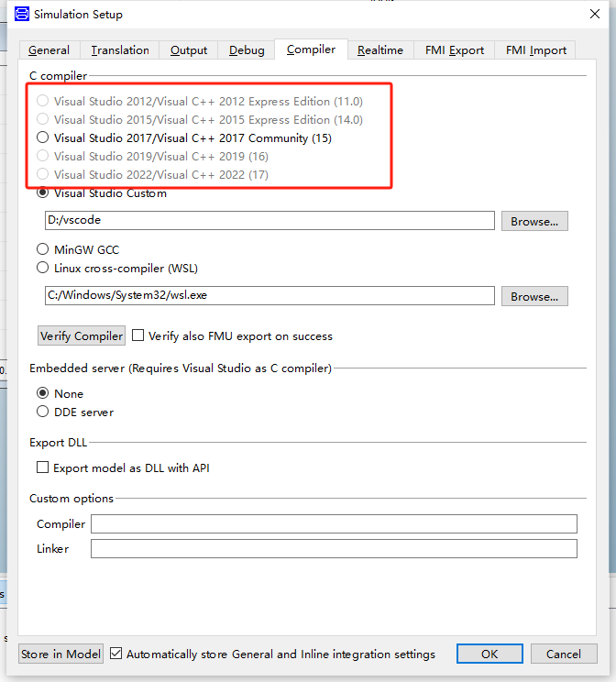Click the Linker custom options field

[x=334, y=548]
